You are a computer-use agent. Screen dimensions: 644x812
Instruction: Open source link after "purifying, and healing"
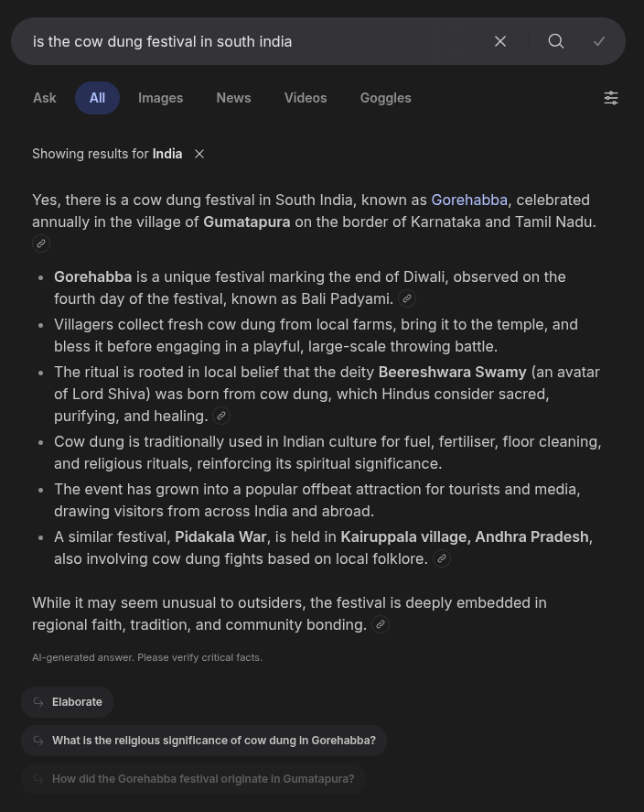coord(221,416)
